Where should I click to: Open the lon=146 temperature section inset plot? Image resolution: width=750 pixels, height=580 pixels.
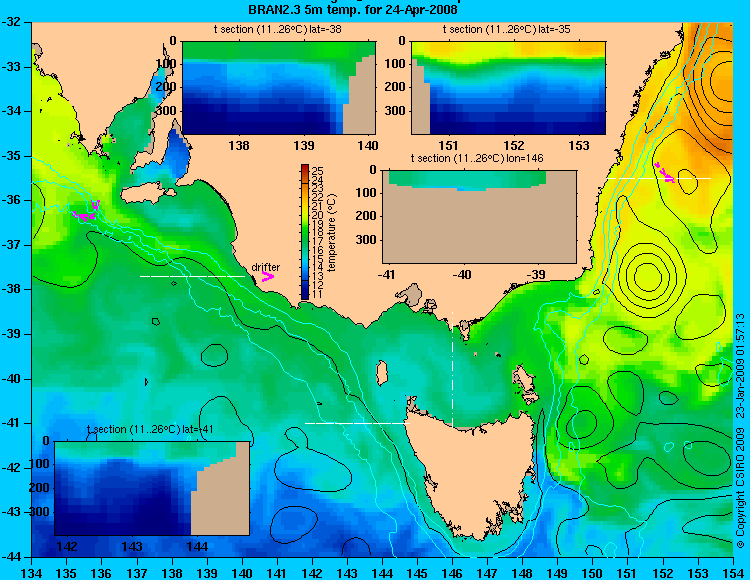pos(479,217)
